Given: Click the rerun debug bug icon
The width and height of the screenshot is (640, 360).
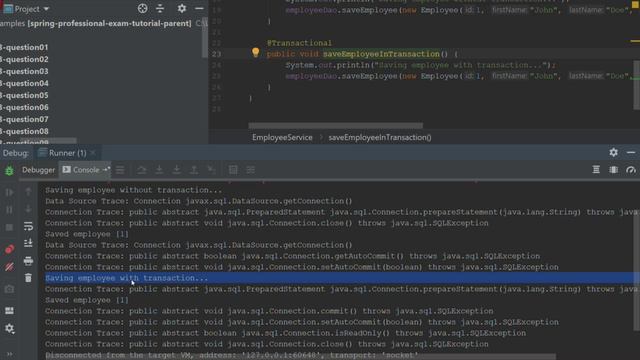Looking at the screenshot, I should pos(9,171).
